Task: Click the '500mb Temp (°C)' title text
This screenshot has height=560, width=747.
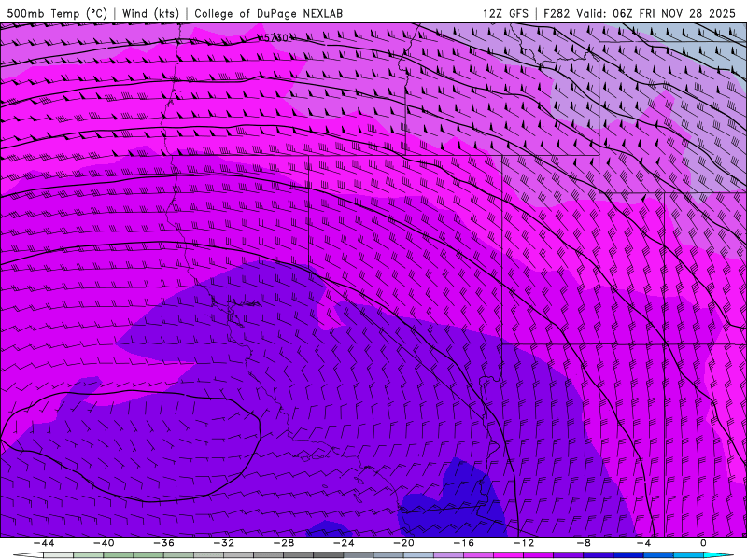Action: (57, 13)
